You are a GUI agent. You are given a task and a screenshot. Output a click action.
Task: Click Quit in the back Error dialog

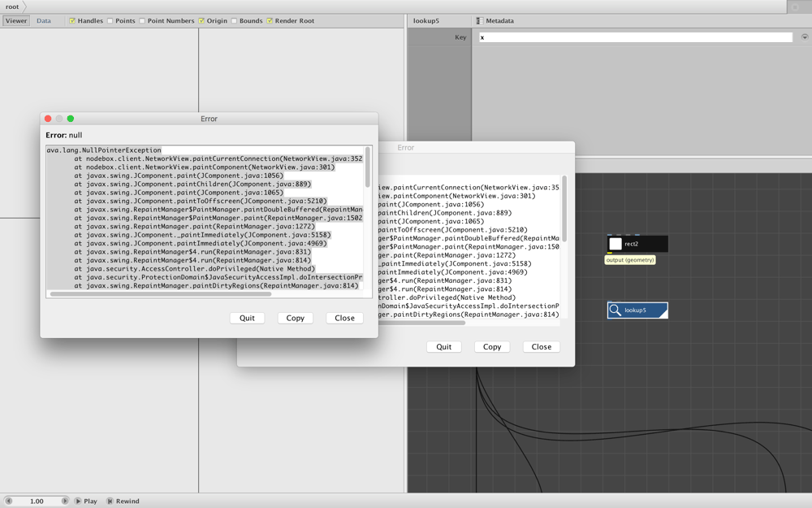pyautogui.click(x=444, y=347)
